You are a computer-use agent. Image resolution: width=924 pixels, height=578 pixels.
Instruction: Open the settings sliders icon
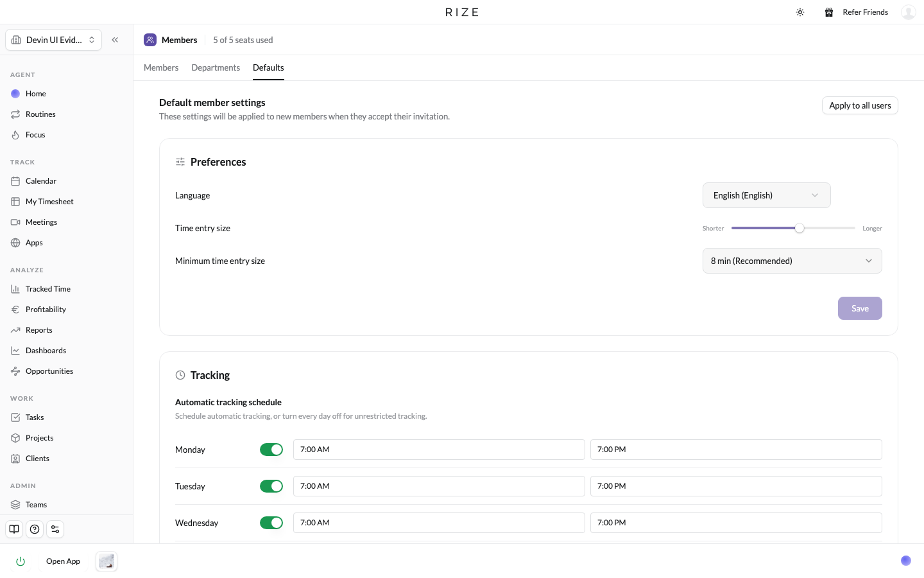coord(55,529)
